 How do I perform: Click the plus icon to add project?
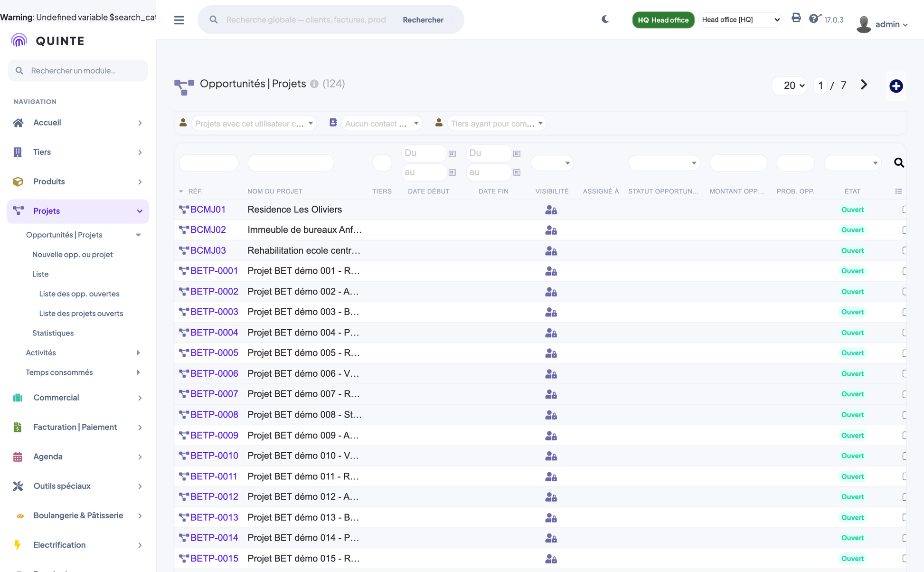896,86
